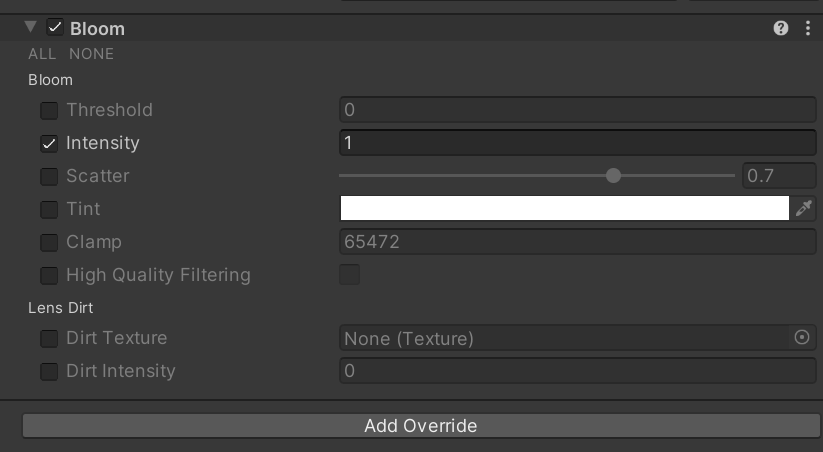Pick a Tint color with the eyedropper
823x452 pixels.
pos(803,208)
